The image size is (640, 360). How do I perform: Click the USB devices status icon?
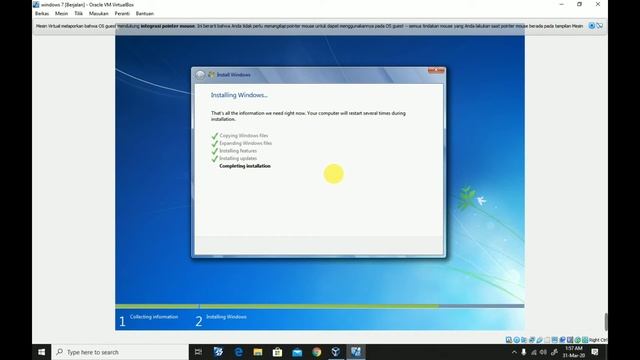pos(540,340)
